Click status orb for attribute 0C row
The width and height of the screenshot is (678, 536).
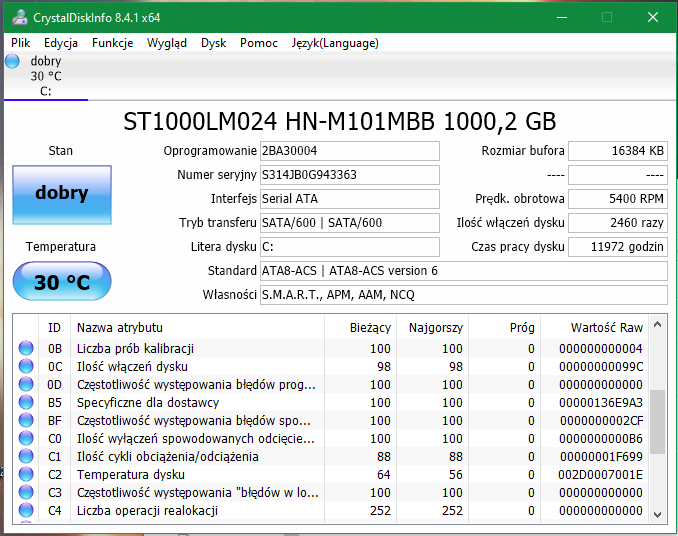[x=26, y=367]
